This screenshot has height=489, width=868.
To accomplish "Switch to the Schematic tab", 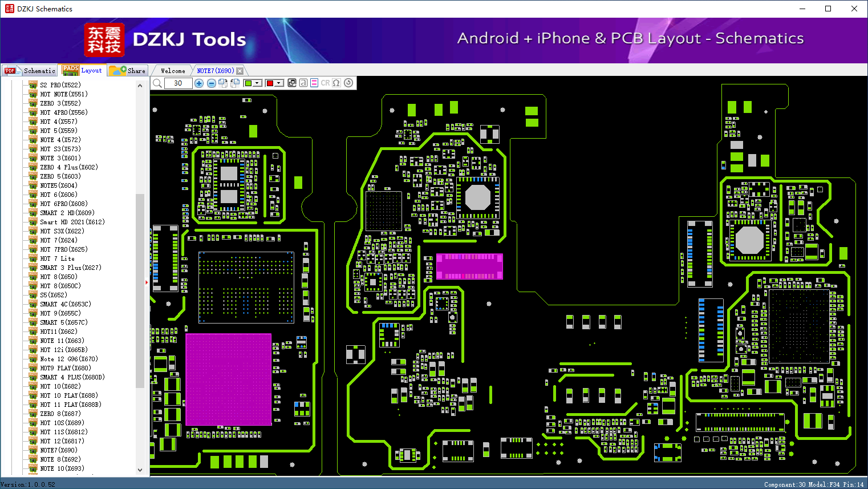I will click(30, 71).
